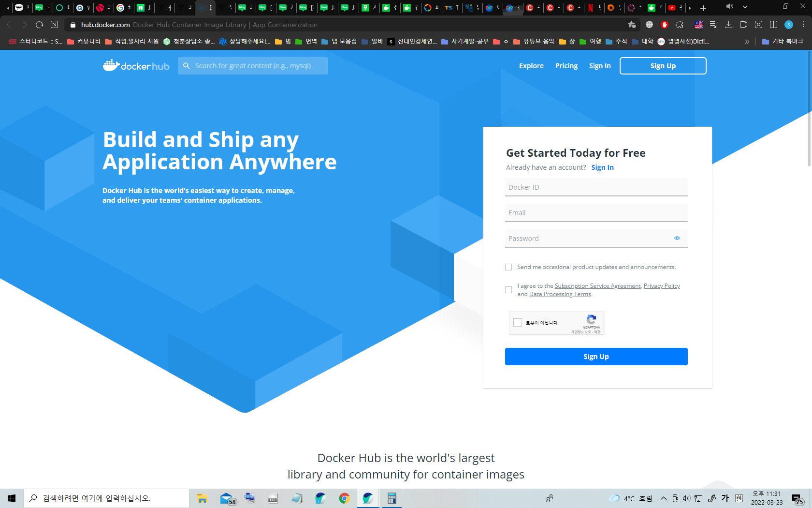Toggle the 한 Hanja mode indicator
The image size is (812, 508).
point(739,498)
